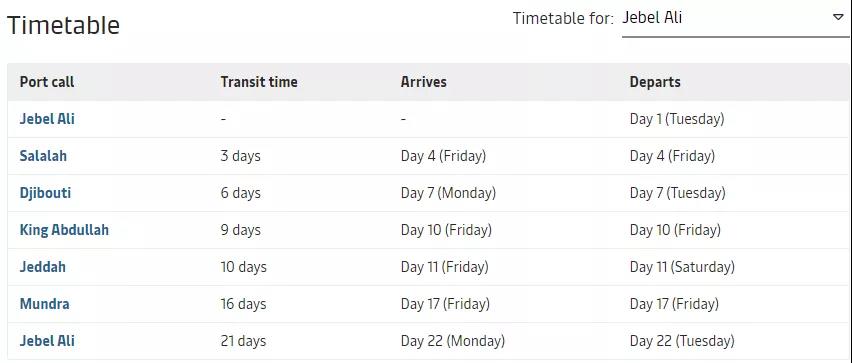The image size is (852, 363).
Task: Click the Timetable for label
Action: [563, 18]
